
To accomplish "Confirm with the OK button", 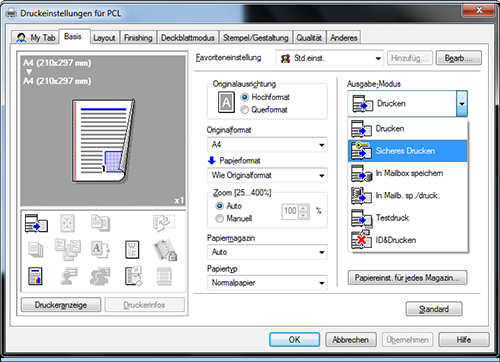I will click(294, 340).
